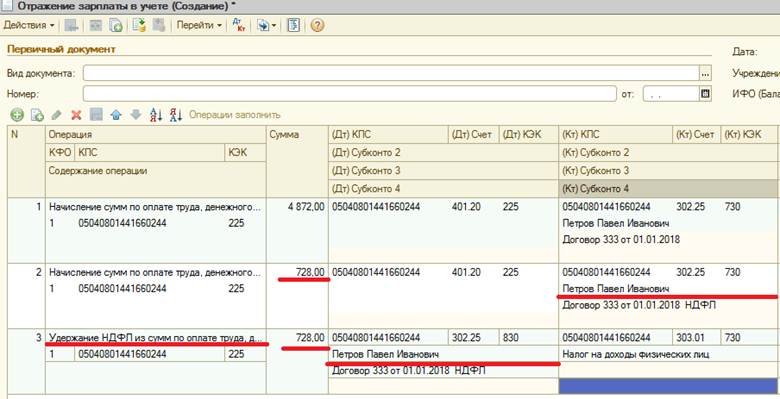Click the Дт/Кт postings icon

click(x=239, y=25)
